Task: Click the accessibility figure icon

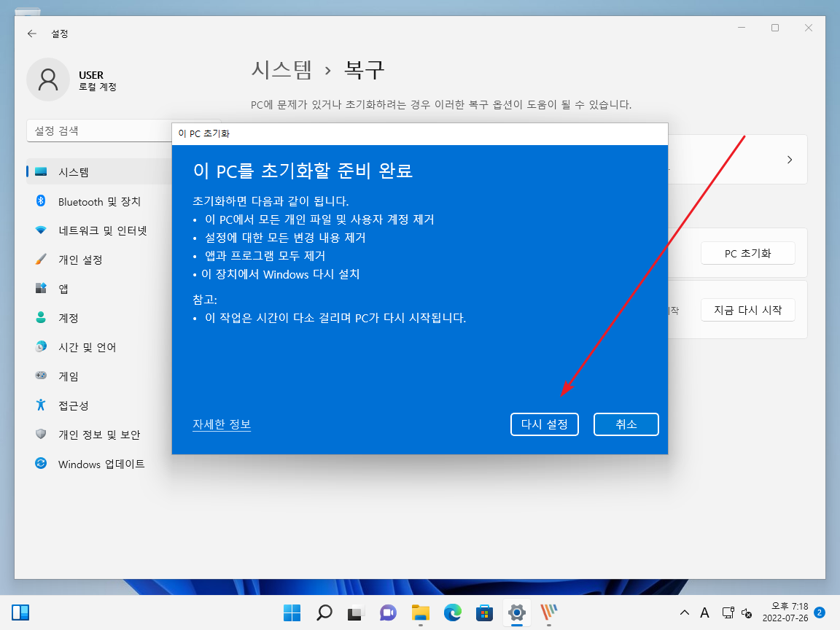Action: pos(41,405)
